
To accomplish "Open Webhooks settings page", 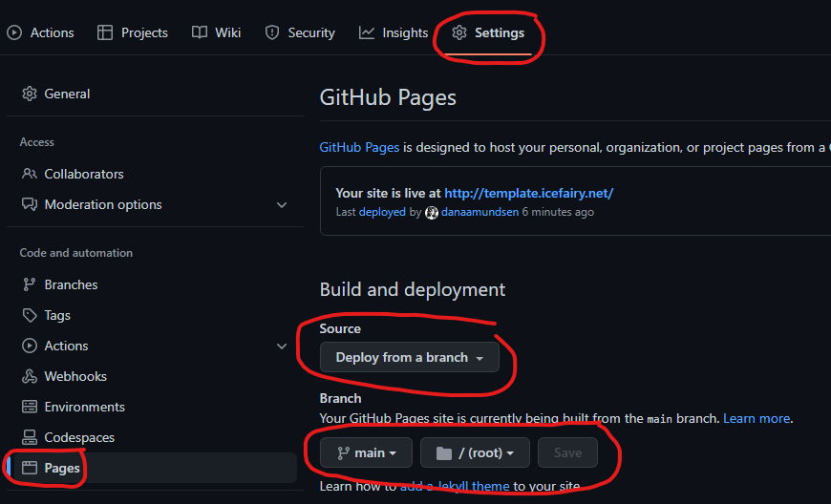I will [x=64, y=376].
